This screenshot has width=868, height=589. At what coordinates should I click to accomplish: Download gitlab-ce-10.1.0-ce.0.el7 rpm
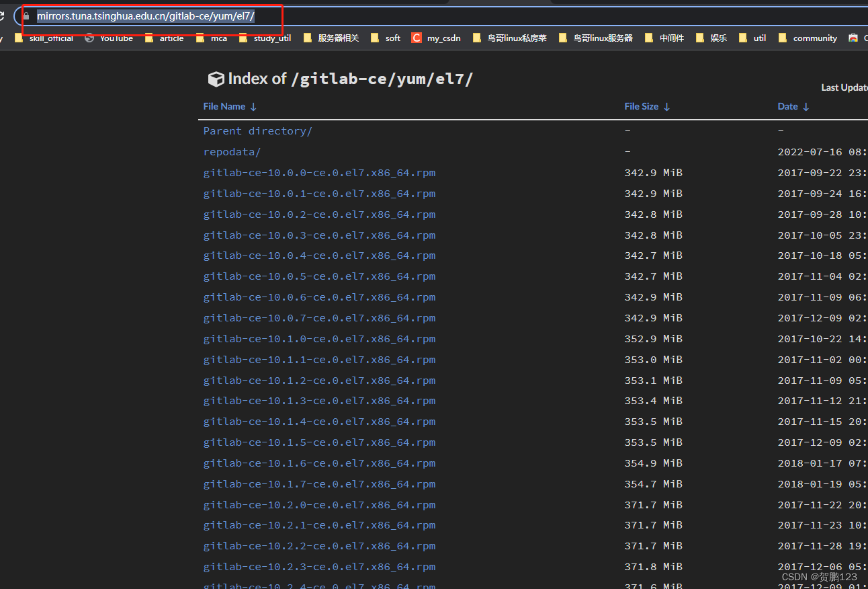click(319, 339)
